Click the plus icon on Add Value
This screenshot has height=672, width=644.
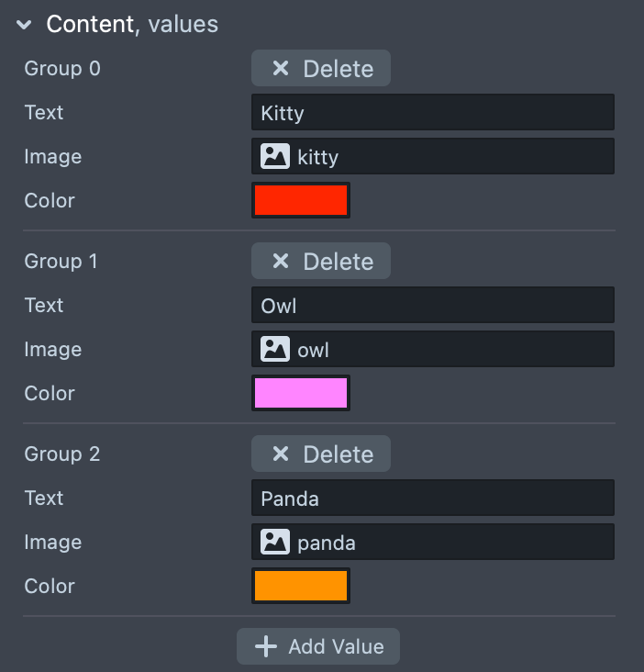pyautogui.click(x=266, y=647)
